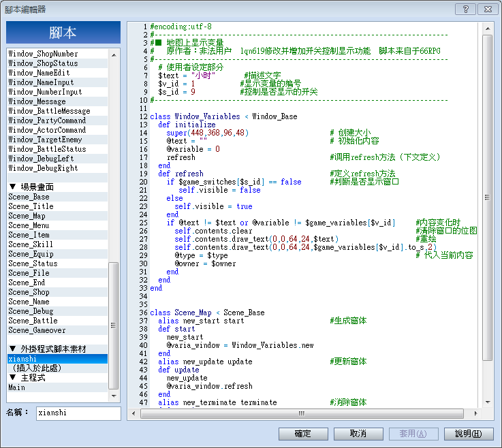502x448 pixels.
Task: Select Scene_File script
Action: [x=58, y=273]
